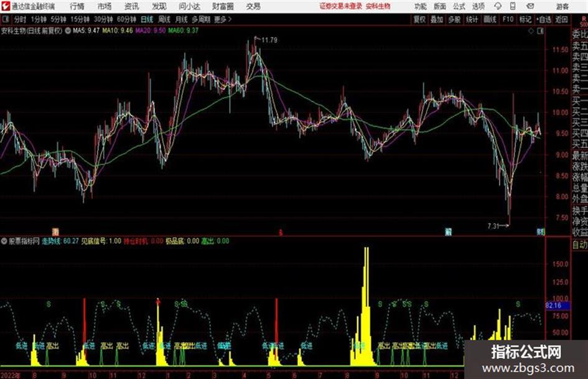588x379 pixels.
Task: Toggle the 自选 watchlist button
Action: pyautogui.click(x=544, y=19)
